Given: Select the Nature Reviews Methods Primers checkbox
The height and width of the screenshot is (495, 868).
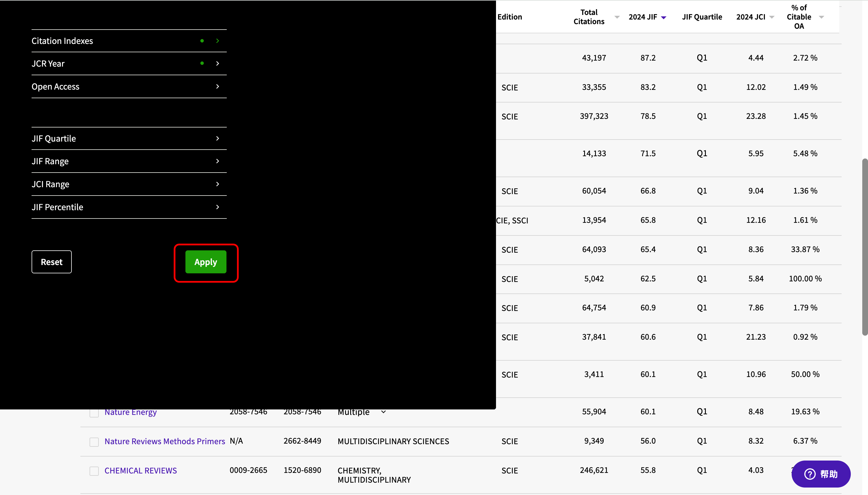Looking at the screenshot, I should click(94, 442).
